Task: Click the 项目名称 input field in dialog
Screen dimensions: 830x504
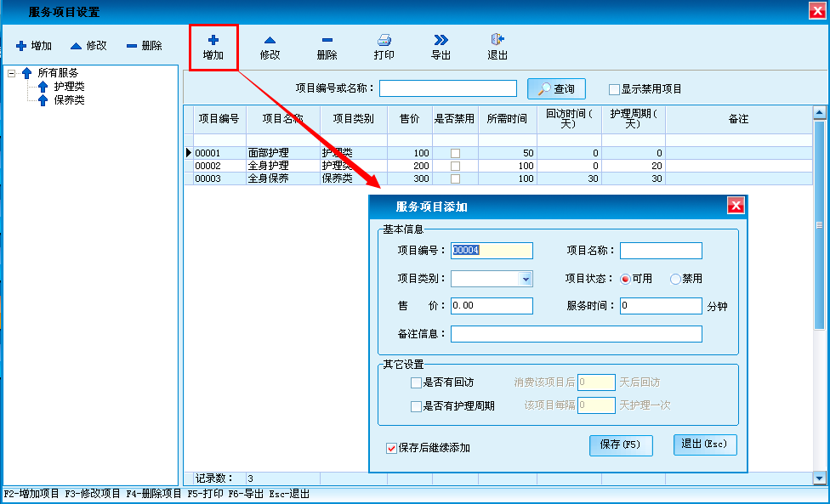Action: [x=661, y=251]
